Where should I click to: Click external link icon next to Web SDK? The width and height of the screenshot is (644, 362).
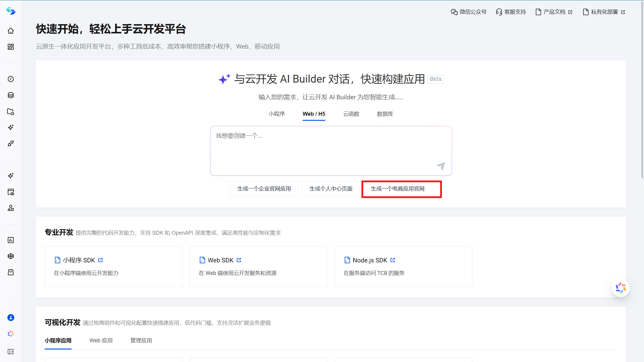click(239, 260)
